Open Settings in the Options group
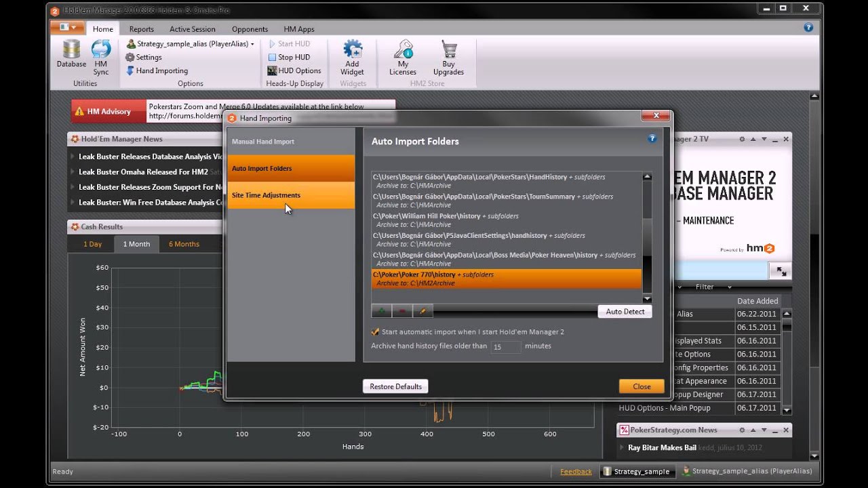Image resolution: width=868 pixels, height=488 pixels. (144, 58)
